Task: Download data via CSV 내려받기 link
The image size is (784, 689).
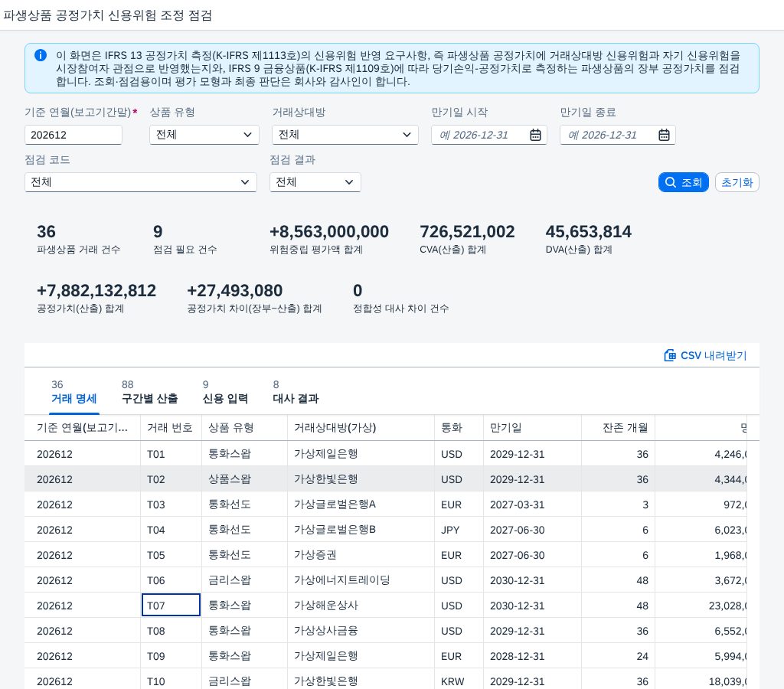Action: click(x=705, y=355)
